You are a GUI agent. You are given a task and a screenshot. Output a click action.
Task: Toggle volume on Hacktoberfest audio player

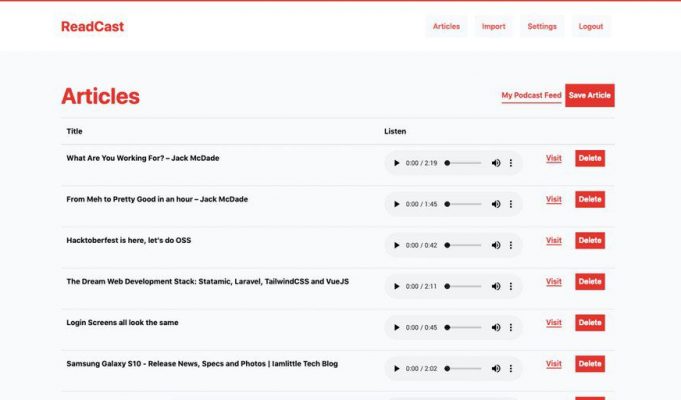click(x=496, y=245)
